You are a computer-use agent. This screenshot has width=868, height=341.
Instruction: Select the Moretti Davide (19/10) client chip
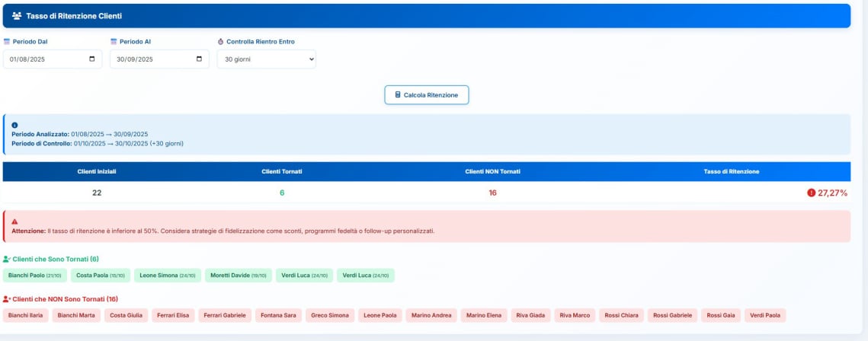(239, 276)
